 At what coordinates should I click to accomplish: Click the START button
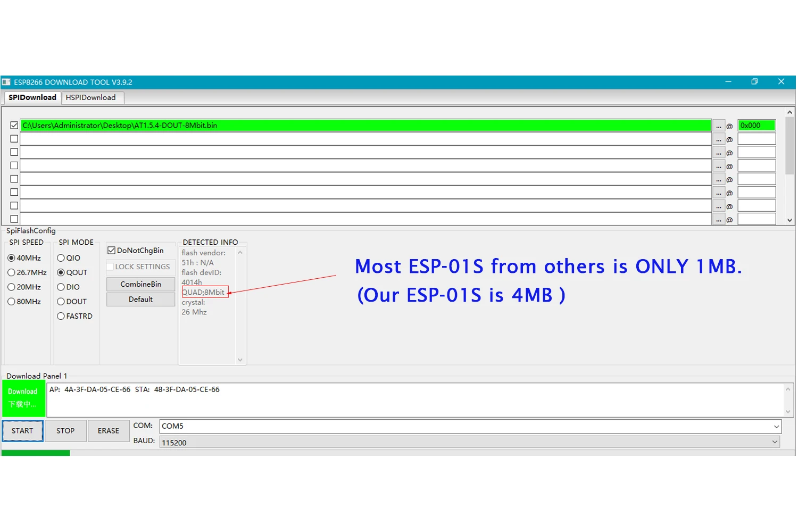[x=22, y=431]
